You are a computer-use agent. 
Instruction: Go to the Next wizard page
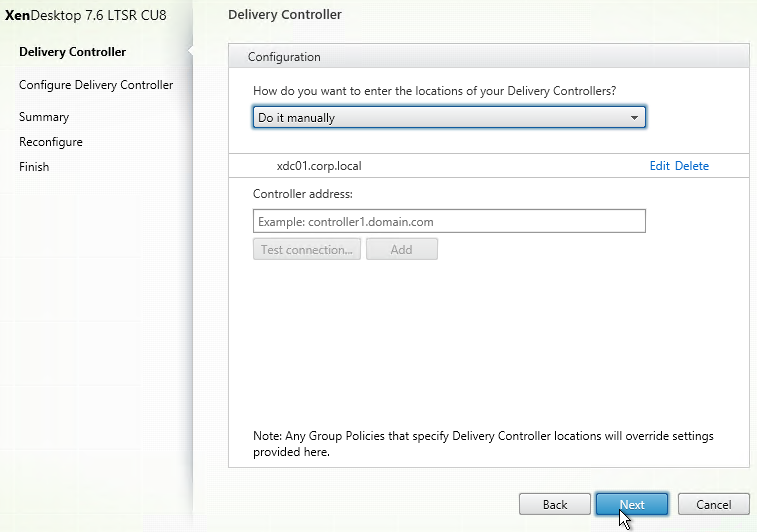pos(632,504)
